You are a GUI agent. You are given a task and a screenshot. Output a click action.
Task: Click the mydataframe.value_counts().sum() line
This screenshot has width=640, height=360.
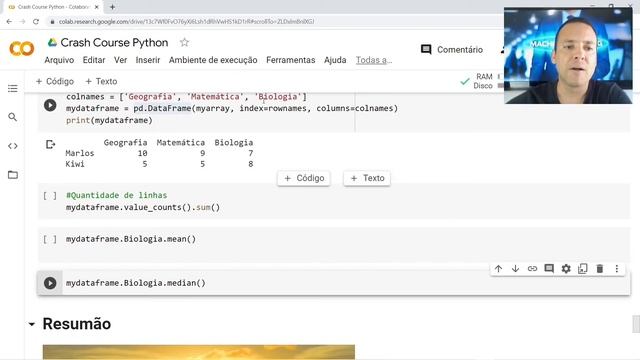point(143,207)
